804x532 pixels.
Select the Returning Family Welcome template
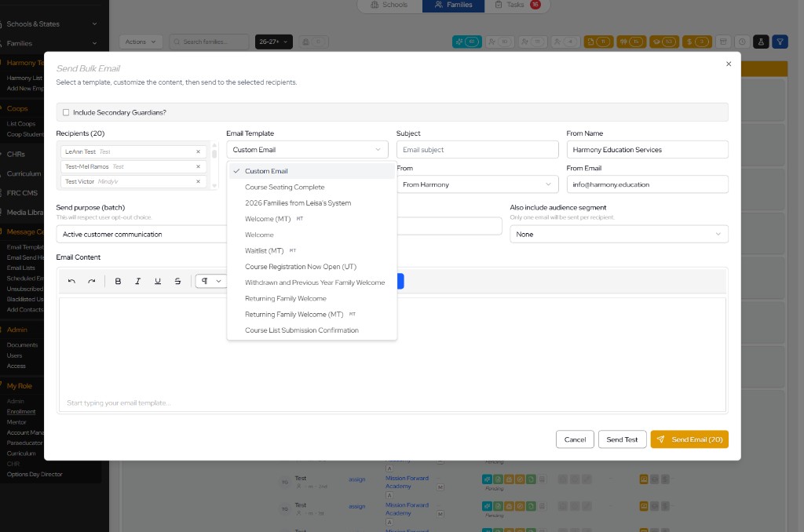click(312, 298)
